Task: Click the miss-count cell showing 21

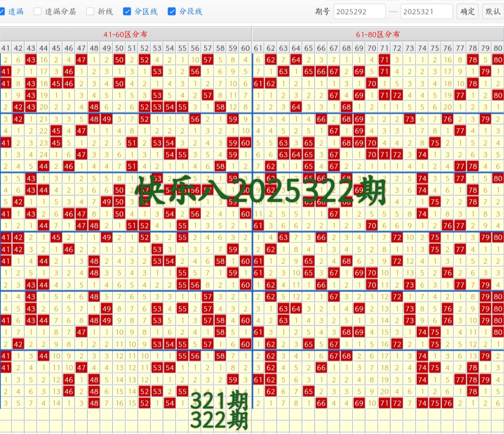Action: point(43,119)
